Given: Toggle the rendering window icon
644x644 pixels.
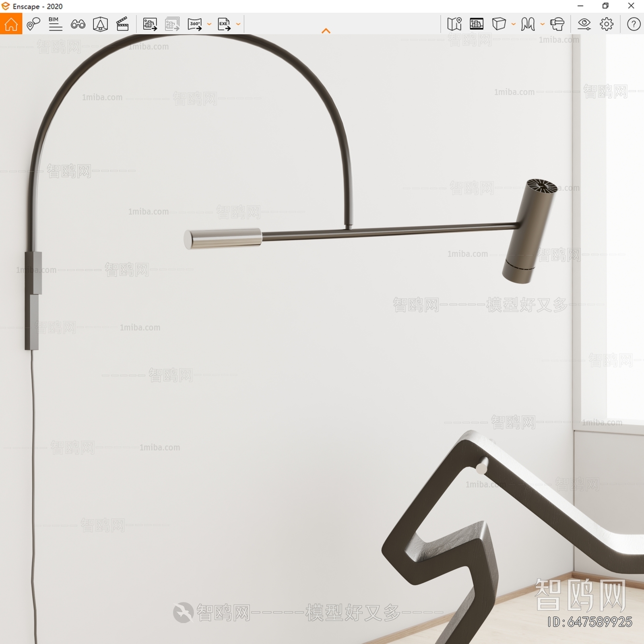Looking at the screenshot, I should tap(477, 24).
